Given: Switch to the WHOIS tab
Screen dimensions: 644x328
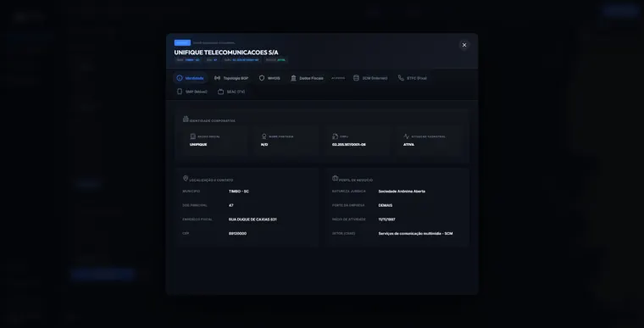Looking at the screenshot, I should point(269,78).
